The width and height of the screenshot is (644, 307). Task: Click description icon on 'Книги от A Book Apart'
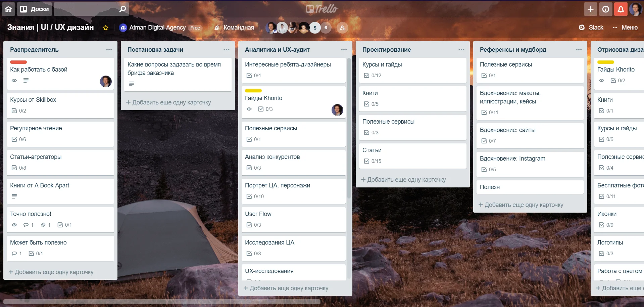pos(14,196)
